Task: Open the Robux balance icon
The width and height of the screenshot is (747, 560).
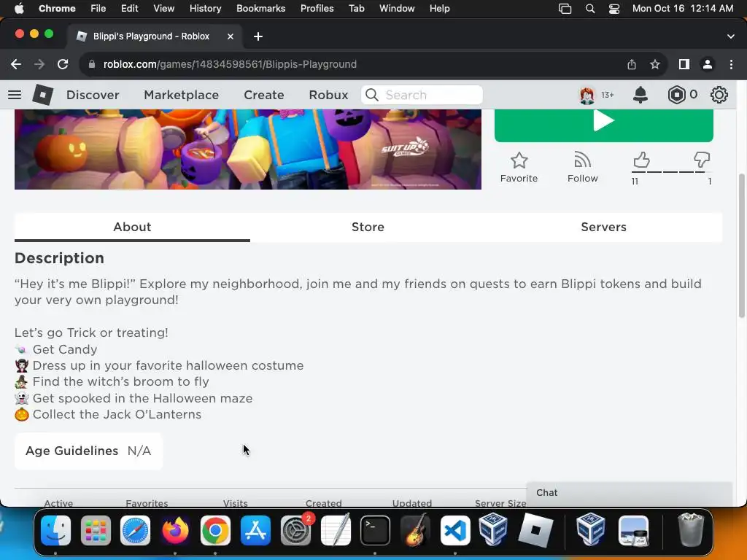Action: tap(676, 95)
